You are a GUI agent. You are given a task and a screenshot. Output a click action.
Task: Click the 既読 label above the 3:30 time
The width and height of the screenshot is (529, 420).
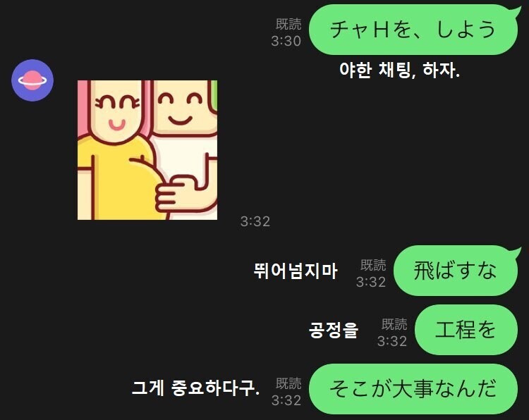288,24
